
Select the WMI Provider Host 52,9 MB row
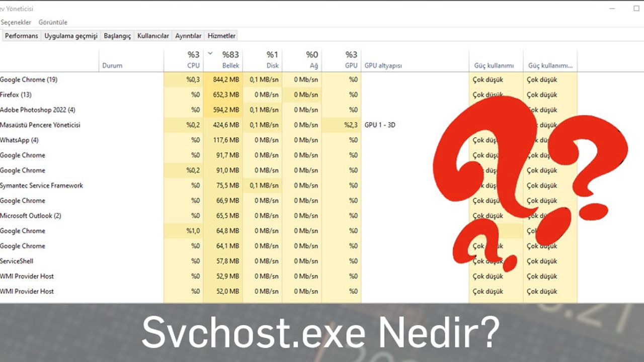[289, 276]
